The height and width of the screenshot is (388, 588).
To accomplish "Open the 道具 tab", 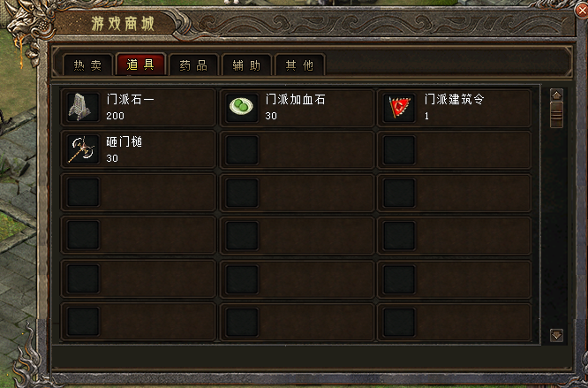I will pos(140,65).
